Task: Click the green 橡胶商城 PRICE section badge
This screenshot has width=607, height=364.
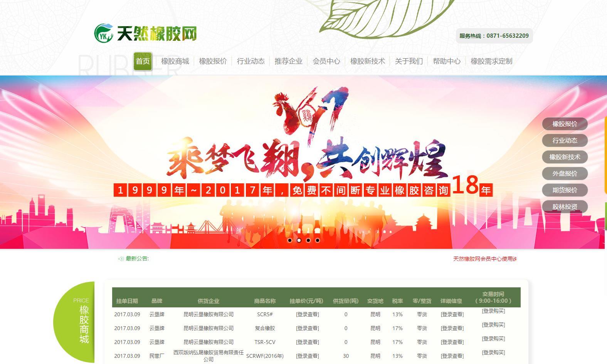Action: tap(77, 322)
